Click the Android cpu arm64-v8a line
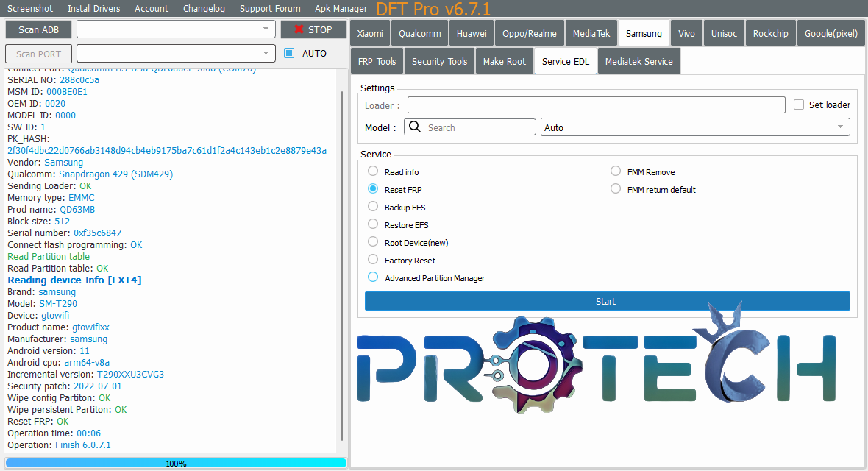868x471 pixels. coord(58,362)
